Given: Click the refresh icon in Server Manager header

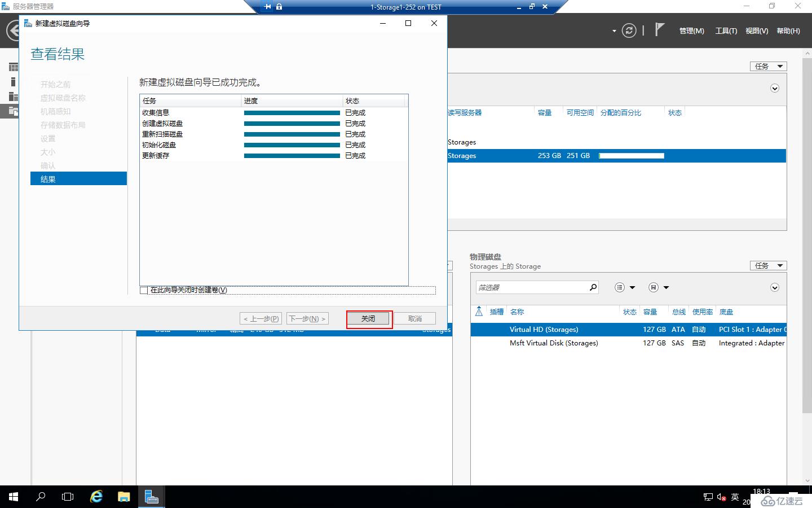Looking at the screenshot, I should click(629, 30).
